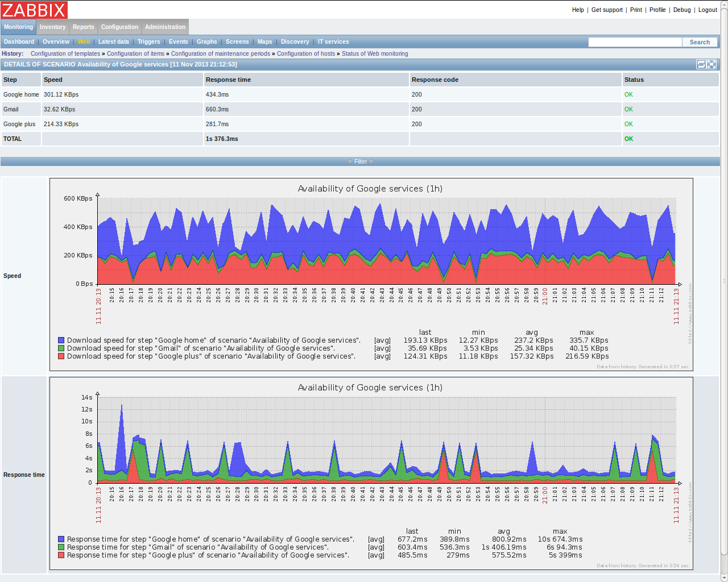Select Triggers in the Monitoring submenu
Screen dimensions: 728x582
coord(148,42)
